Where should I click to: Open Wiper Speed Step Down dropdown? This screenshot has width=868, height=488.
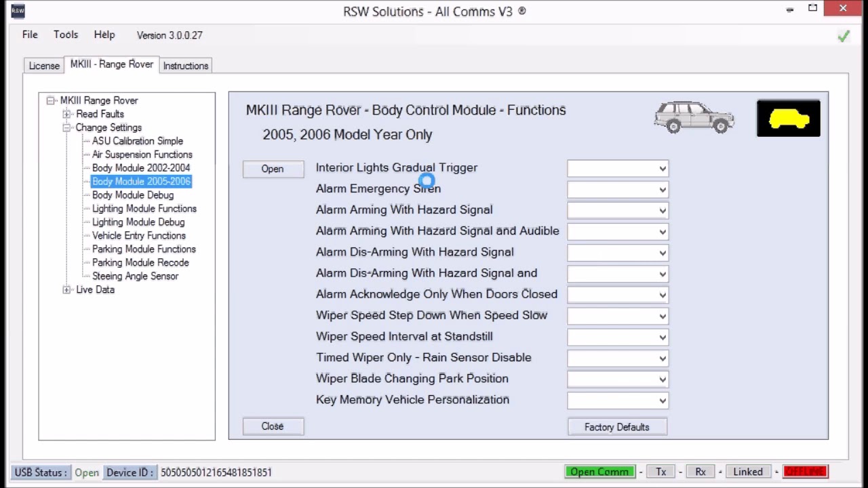coord(618,316)
